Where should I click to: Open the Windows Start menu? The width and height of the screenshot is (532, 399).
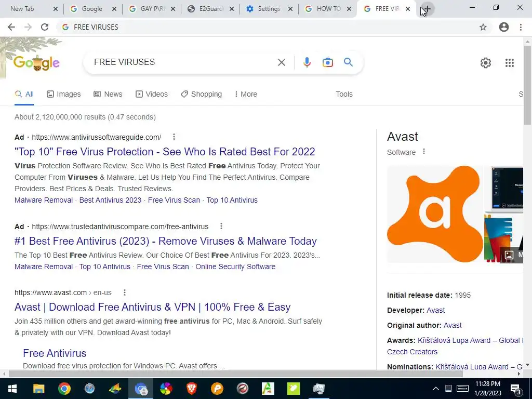[x=12, y=389]
